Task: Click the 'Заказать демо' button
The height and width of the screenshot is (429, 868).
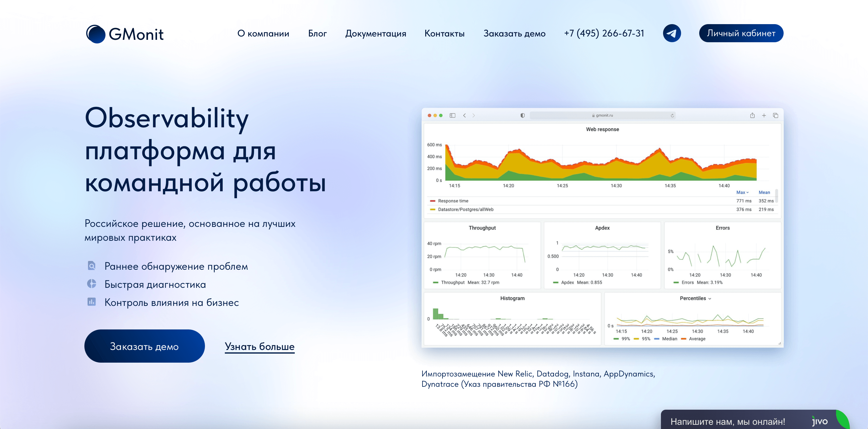Action: tap(144, 346)
